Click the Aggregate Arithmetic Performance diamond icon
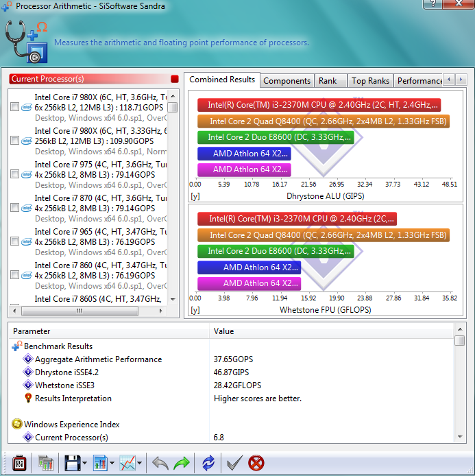This screenshot has width=475, height=476. point(28,359)
